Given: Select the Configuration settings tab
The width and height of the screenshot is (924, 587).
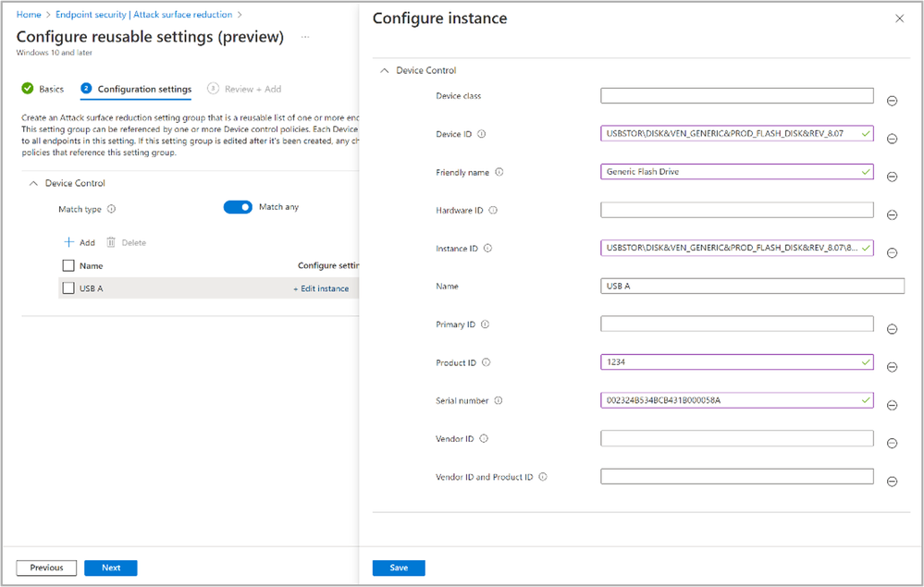Looking at the screenshot, I should pyautogui.click(x=136, y=89).
